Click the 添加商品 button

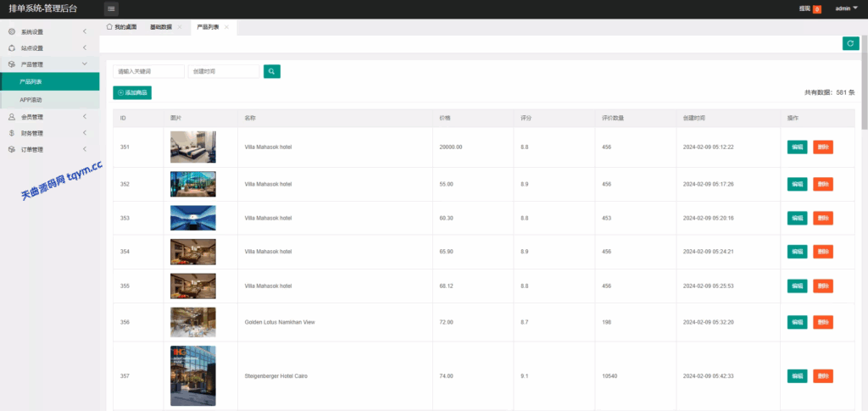point(132,93)
